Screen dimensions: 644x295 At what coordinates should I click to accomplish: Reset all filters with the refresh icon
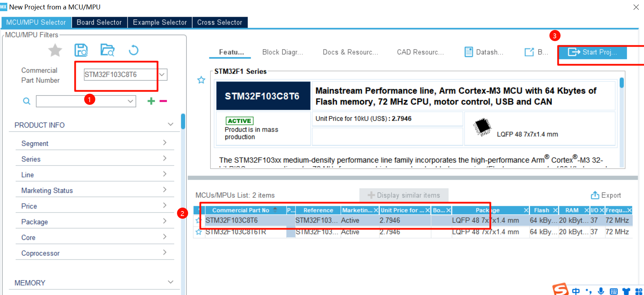134,51
